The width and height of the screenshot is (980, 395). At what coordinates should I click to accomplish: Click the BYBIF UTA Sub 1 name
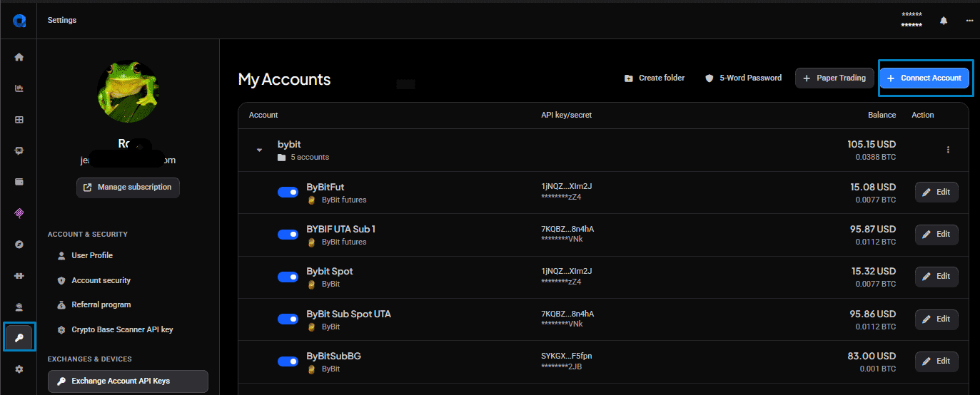[x=340, y=229]
